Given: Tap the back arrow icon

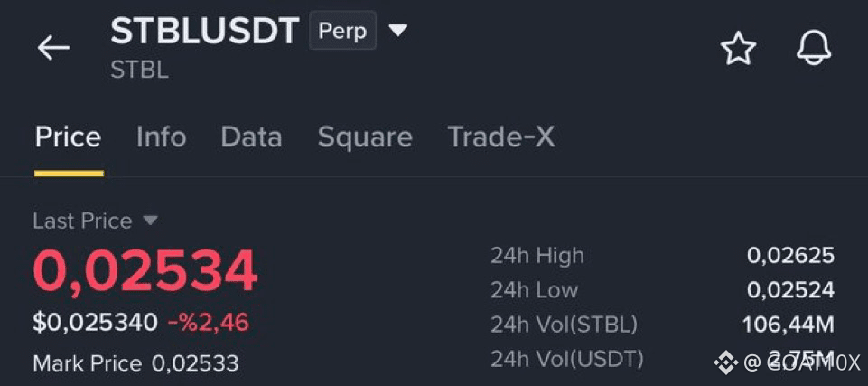Looking at the screenshot, I should click(x=53, y=47).
